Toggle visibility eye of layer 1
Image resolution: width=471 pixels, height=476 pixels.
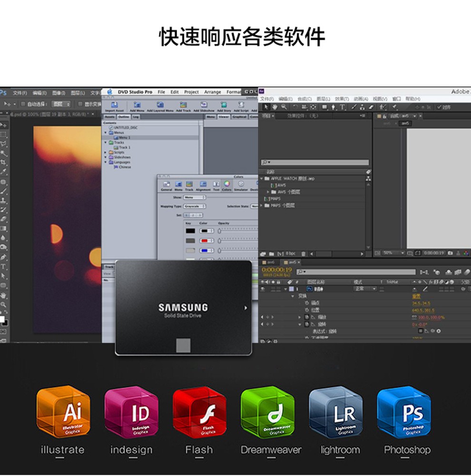coord(263,289)
